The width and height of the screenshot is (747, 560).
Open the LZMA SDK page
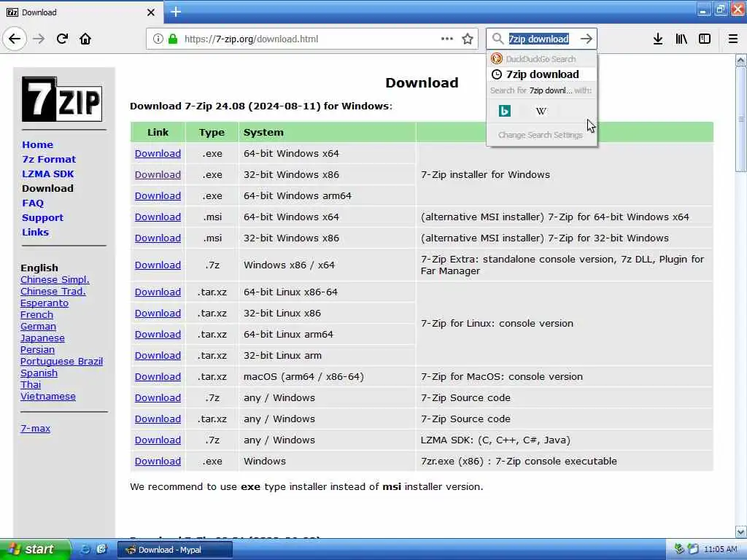(x=48, y=174)
